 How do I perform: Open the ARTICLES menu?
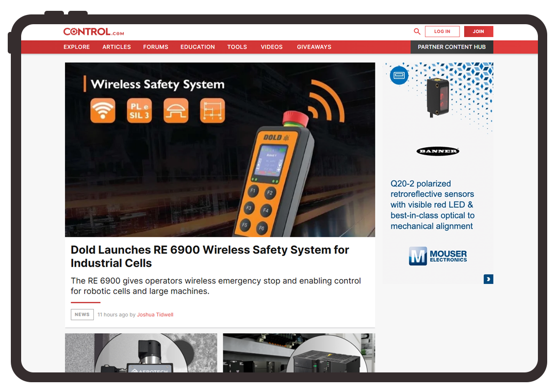click(x=117, y=47)
